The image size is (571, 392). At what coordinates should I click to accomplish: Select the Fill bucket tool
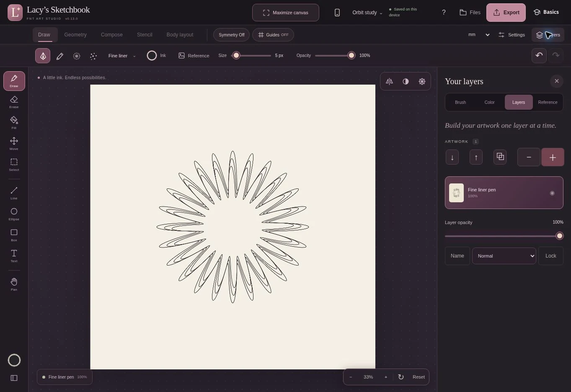click(14, 123)
